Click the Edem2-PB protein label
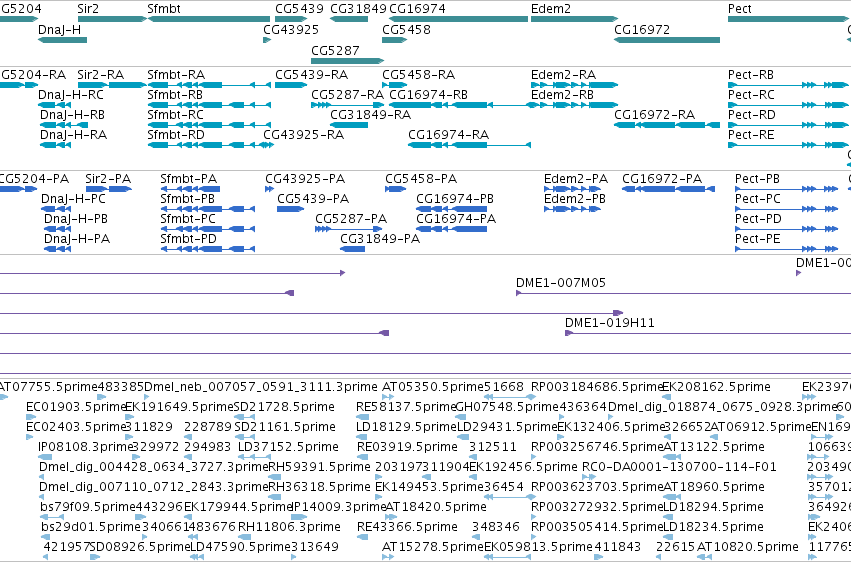The height and width of the screenshot is (562, 851). [x=575, y=199]
